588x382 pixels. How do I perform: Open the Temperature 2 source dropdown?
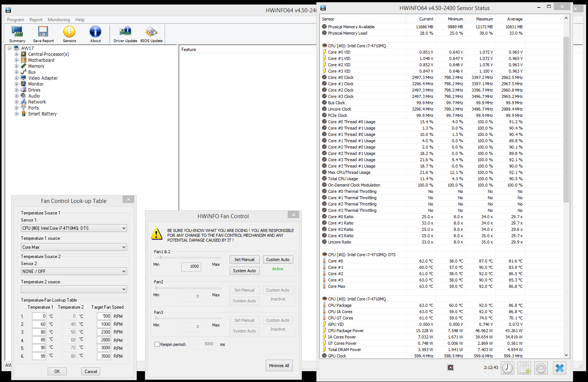(74, 289)
